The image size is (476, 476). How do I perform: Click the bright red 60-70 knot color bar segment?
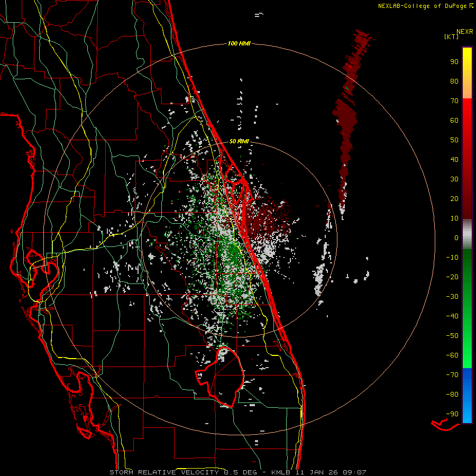467,109
